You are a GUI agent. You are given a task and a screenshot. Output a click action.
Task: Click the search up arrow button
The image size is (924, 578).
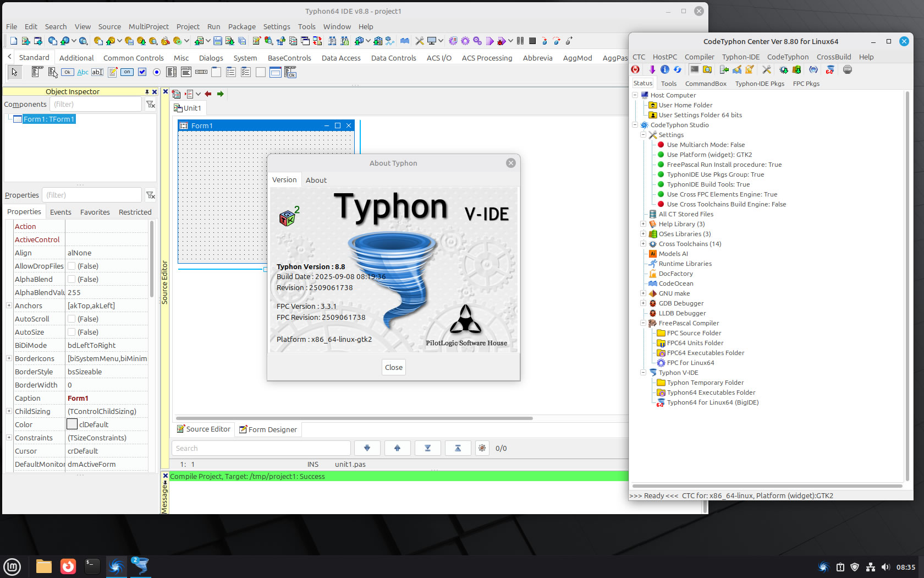pyautogui.click(x=397, y=448)
